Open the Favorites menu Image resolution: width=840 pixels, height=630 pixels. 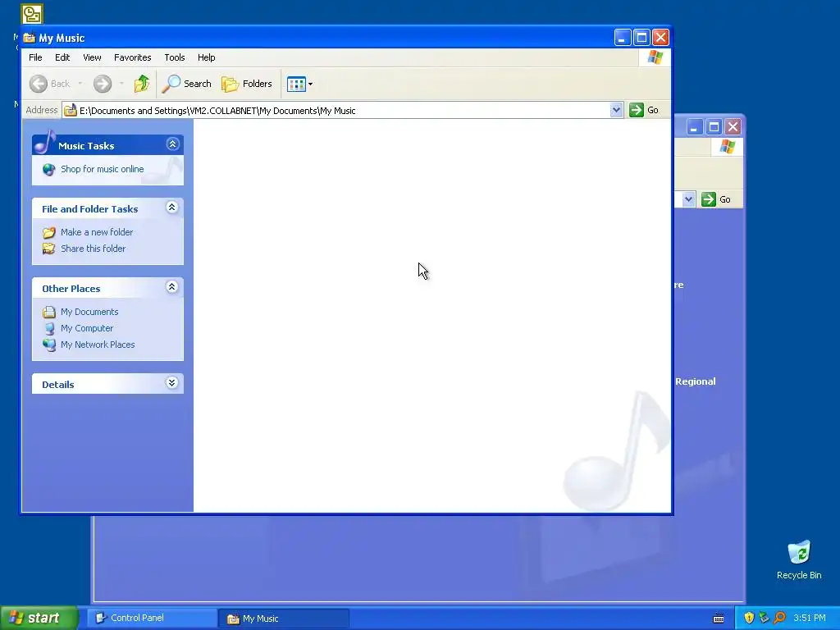132,57
